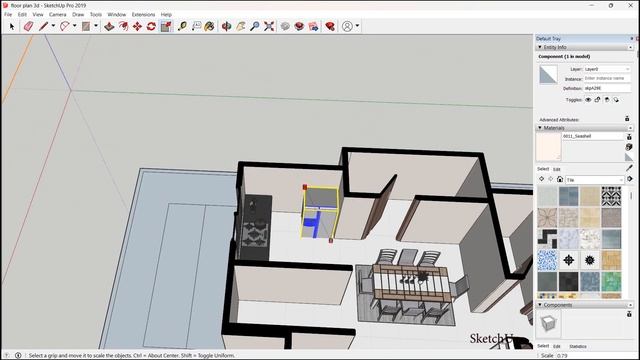
Task: Click the materials Details arrow button
Action: click(630, 179)
